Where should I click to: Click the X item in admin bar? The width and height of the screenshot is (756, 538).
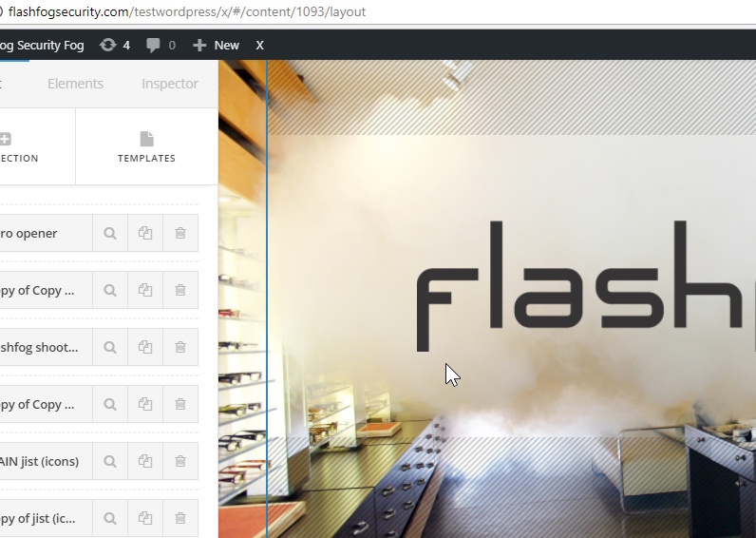click(259, 46)
